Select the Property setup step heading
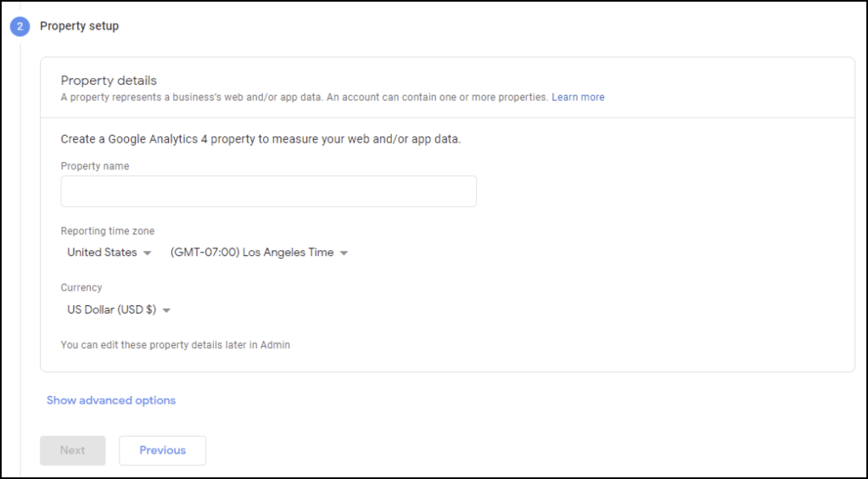 tap(80, 26)
